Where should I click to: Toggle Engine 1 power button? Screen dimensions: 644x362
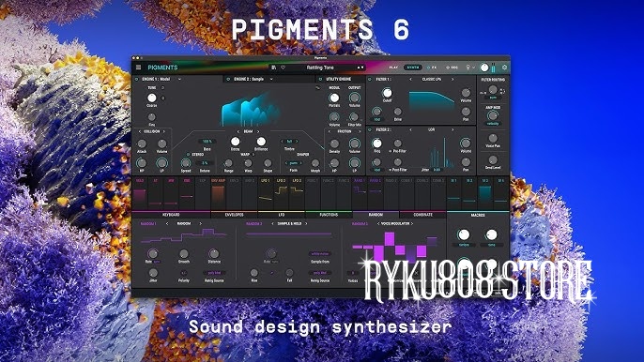[137, 79]
